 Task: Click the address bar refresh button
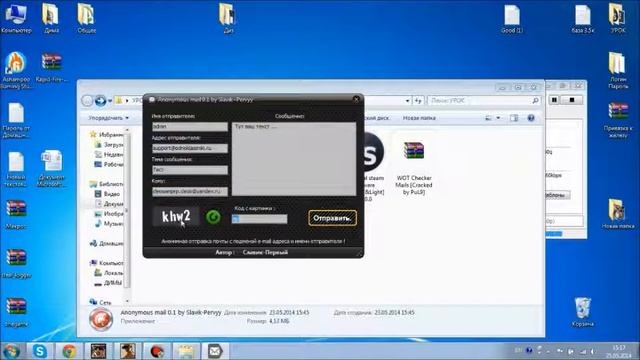(x=418, y=100)
